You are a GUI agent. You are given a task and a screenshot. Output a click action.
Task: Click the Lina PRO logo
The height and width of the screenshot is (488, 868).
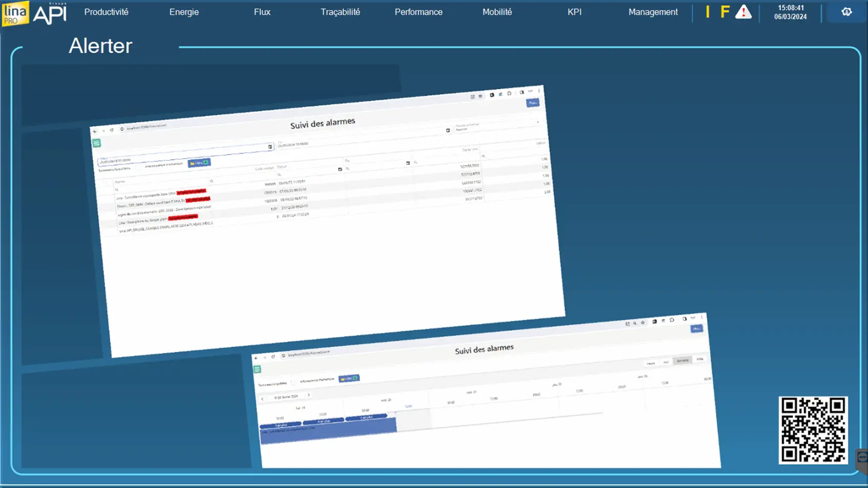pos(15,13)
